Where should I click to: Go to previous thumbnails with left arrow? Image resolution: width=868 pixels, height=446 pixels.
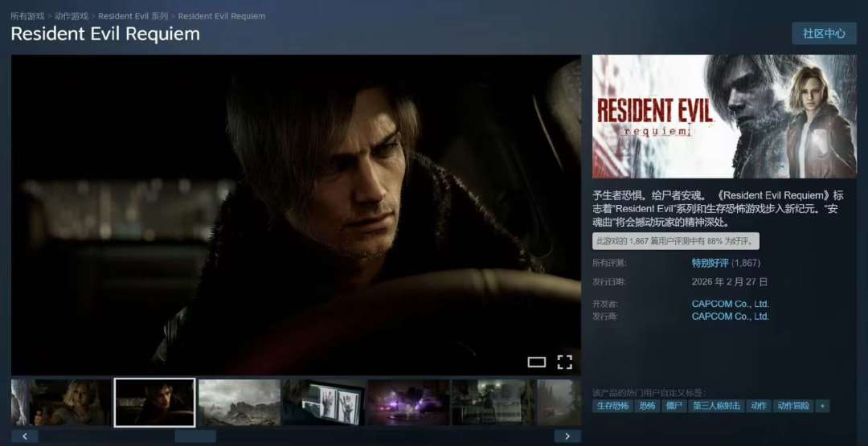[25, 436]
